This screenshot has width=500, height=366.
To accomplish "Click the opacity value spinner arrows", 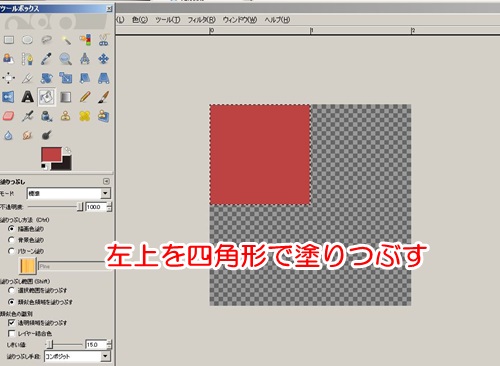I will (109, 207).
